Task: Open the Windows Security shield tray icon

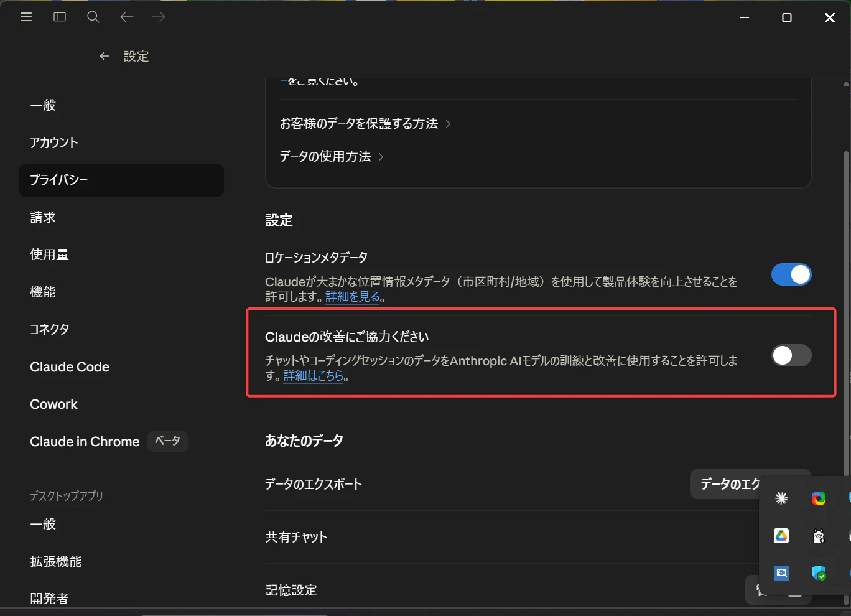Action: tap(819, 572)
